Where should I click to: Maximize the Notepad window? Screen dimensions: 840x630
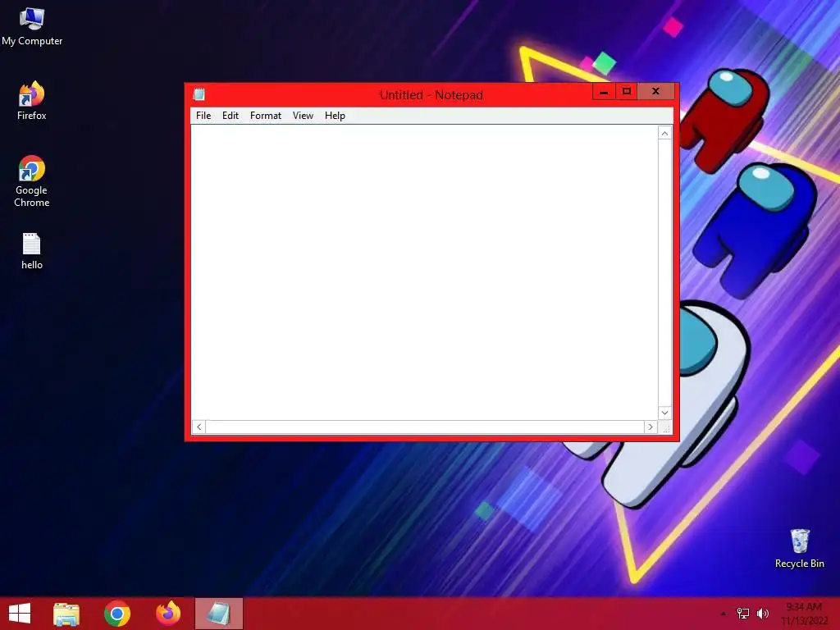pos(626,92)
